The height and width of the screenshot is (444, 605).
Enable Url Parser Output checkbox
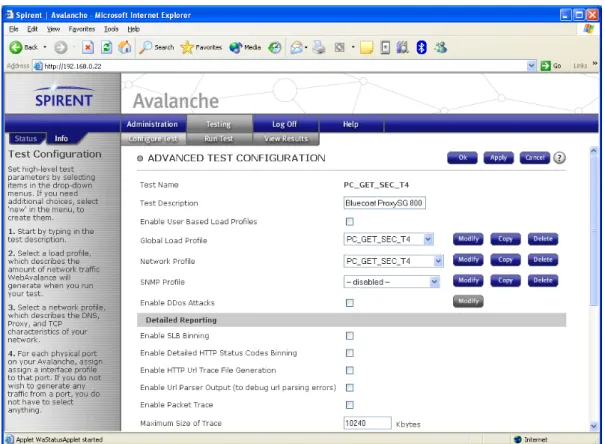pyautogui.click(x=350, y=388)
